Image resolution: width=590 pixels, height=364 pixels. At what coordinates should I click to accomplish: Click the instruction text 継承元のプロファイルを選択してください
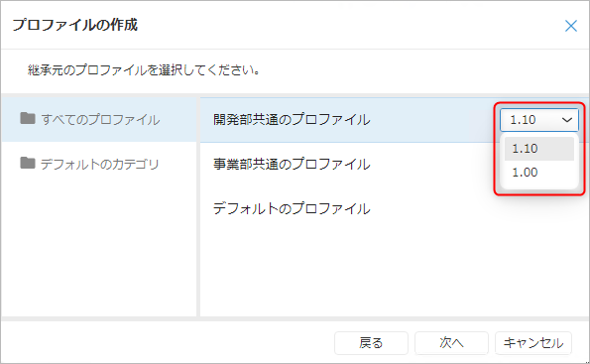[144, 70]
